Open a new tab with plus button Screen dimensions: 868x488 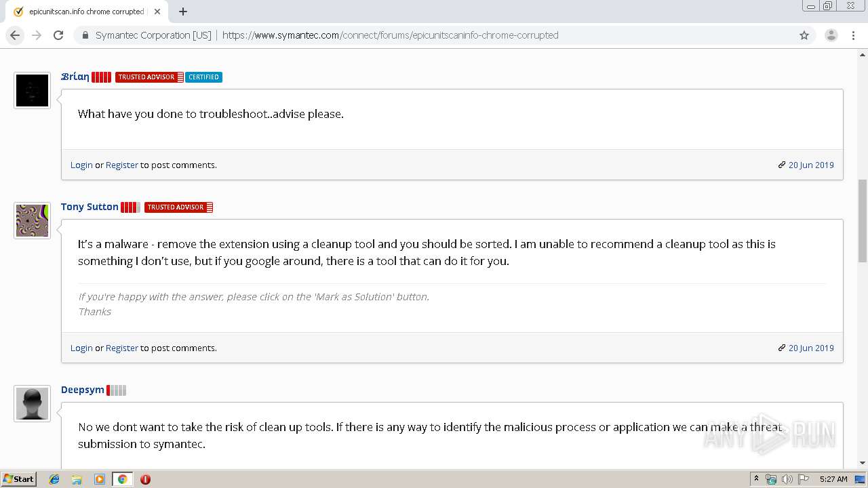(183, 12)
